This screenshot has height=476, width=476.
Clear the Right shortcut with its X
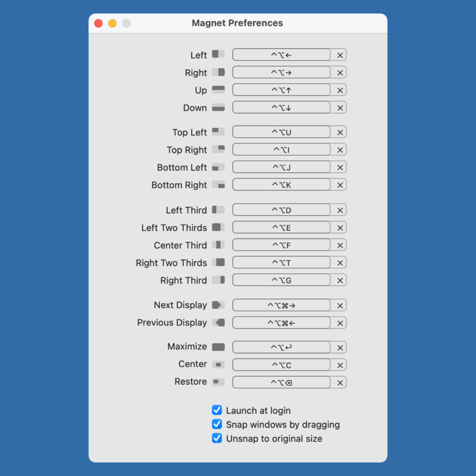(x=340, y=73)
